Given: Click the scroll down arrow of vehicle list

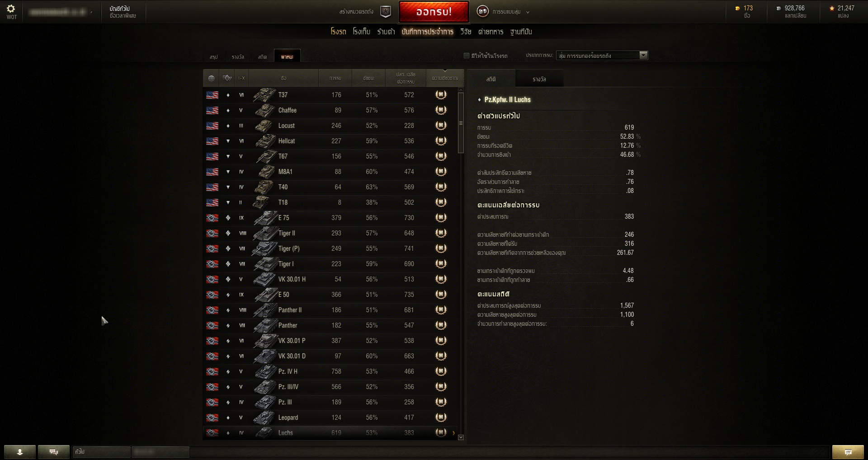Looking at the screenshot, I should [x=461, y=437].
